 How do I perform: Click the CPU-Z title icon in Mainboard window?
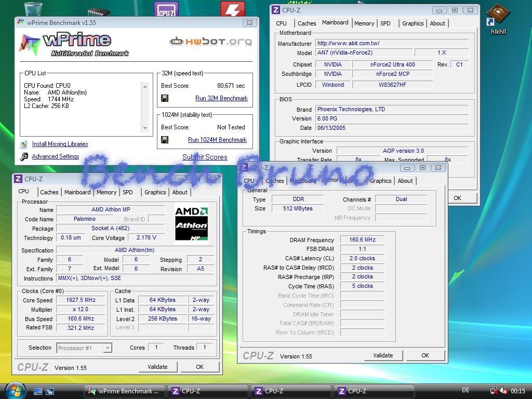(x=276, y=10)
